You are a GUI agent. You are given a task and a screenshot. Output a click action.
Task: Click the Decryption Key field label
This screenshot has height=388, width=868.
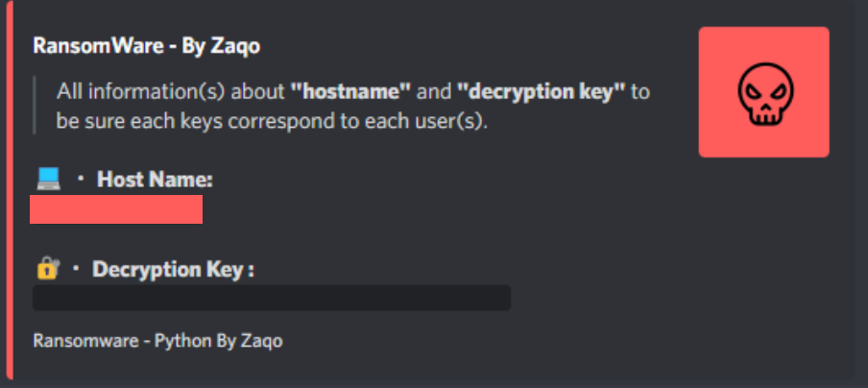tap(173, 269)
